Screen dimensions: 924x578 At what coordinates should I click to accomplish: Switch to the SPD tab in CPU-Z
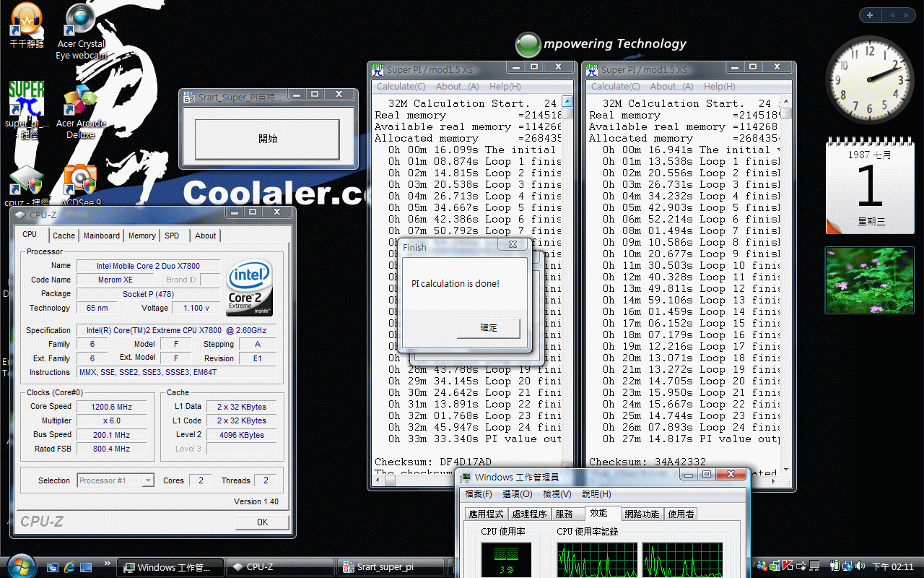[172, 236]
